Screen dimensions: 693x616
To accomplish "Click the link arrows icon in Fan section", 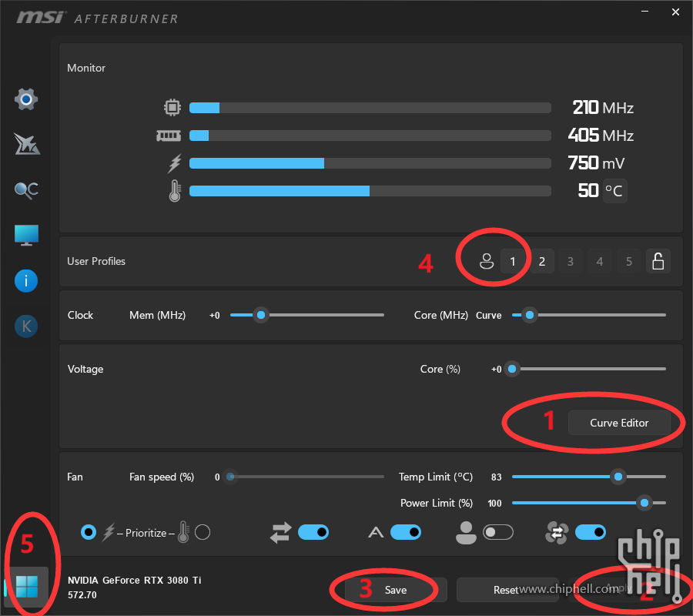I will click(x=281, y=533).
